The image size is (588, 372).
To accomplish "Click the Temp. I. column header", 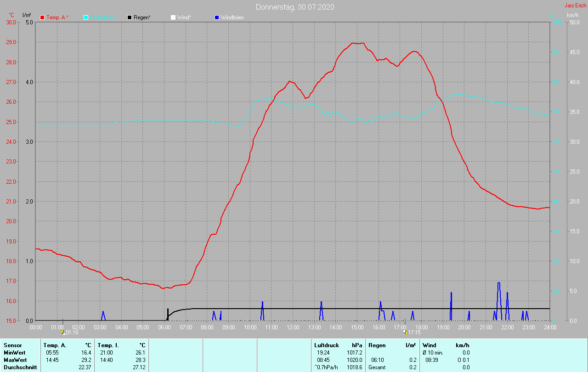I will pos(108,345).
